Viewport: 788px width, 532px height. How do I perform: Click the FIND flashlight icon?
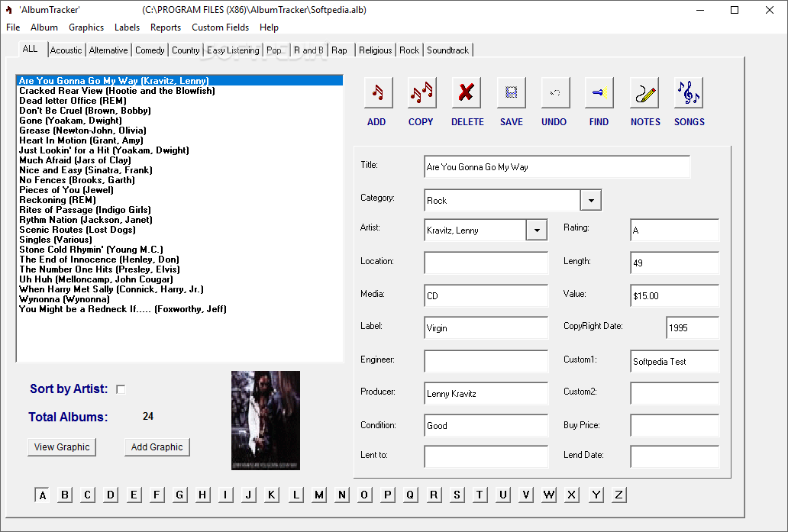click(x=599, y=92)
